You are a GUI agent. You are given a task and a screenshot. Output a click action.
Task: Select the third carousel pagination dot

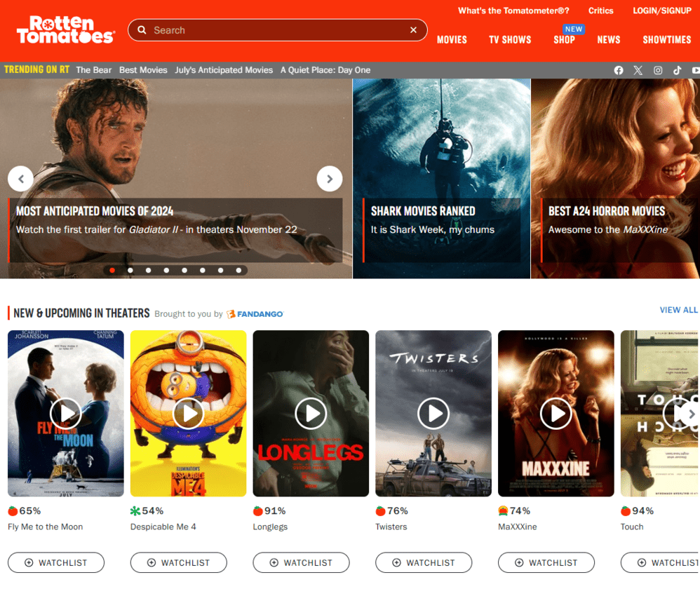(x=148, y=270)
